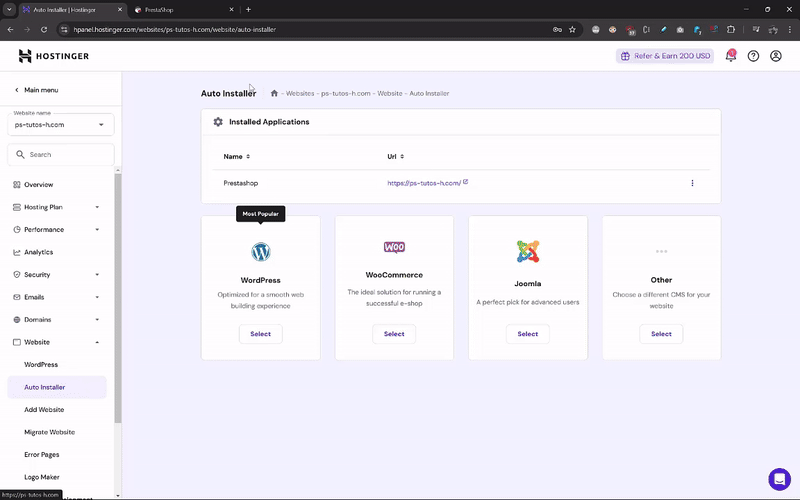Open WordPress submenu item
800x500 pixels.
[x=41, y=365]
